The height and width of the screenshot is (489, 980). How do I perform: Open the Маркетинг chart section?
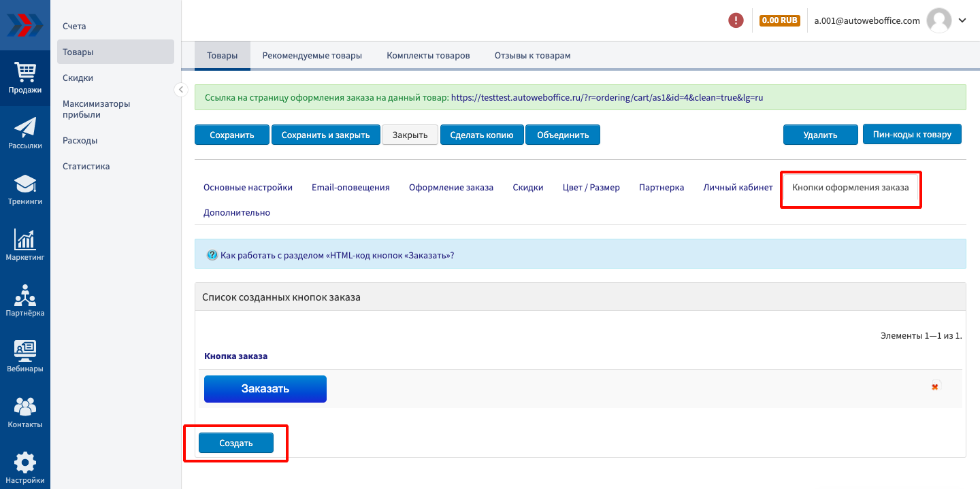(x=25, y=245)
